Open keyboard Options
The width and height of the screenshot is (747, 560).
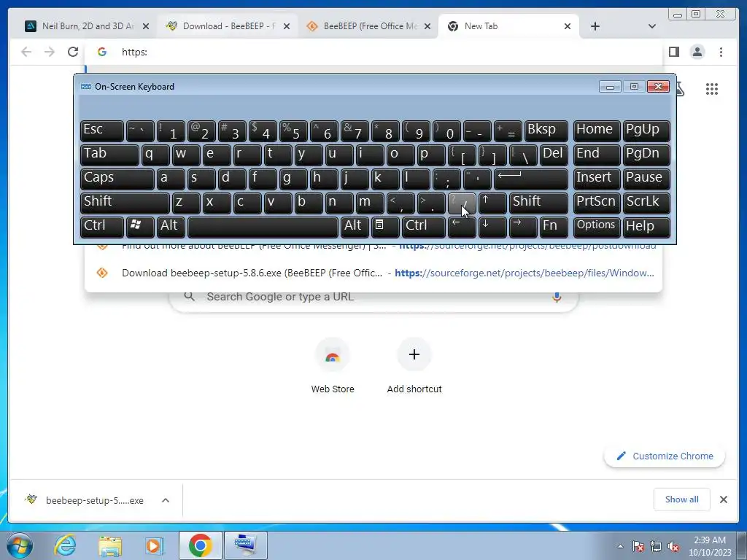coord(596,227)
